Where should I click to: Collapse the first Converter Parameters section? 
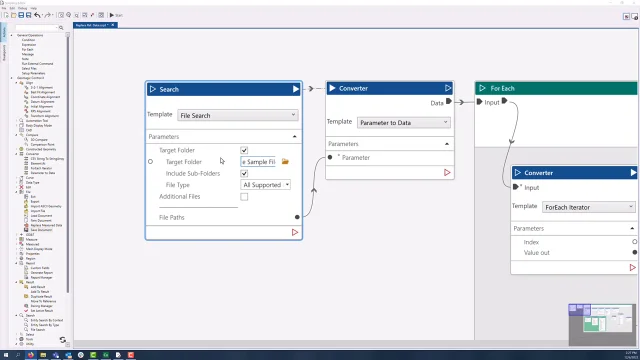pyautogui.click(x=447, y=144)
